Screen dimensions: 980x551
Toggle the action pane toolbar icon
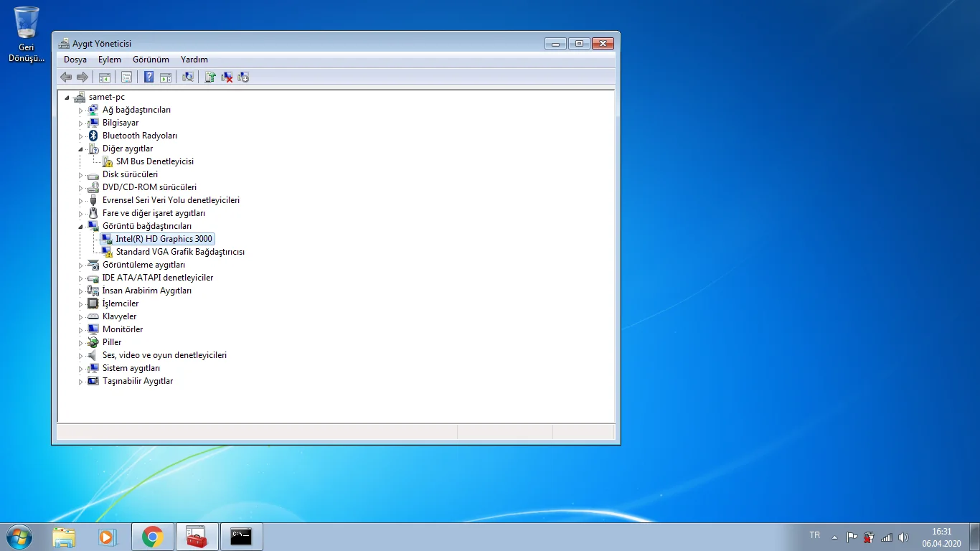pyautogui.click(x=166, y=77)
